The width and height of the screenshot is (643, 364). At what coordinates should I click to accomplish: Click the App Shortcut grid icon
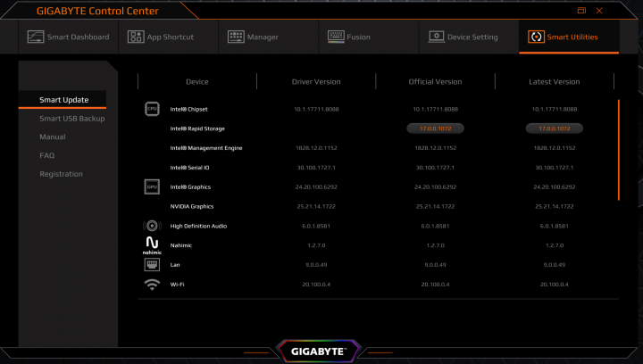(x=136, y=37)
